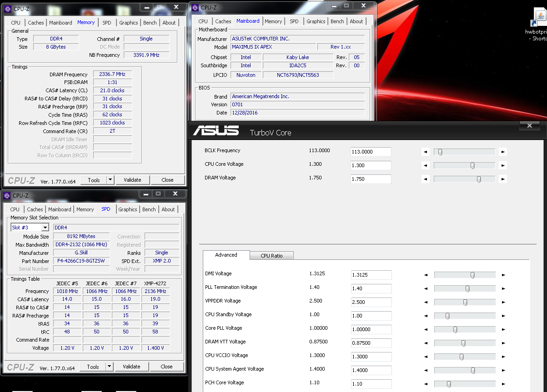This screenshot has height=392, width=547.
Task: Raise VPPDDR Voltage with right arrow
Action: coord(503,302)
